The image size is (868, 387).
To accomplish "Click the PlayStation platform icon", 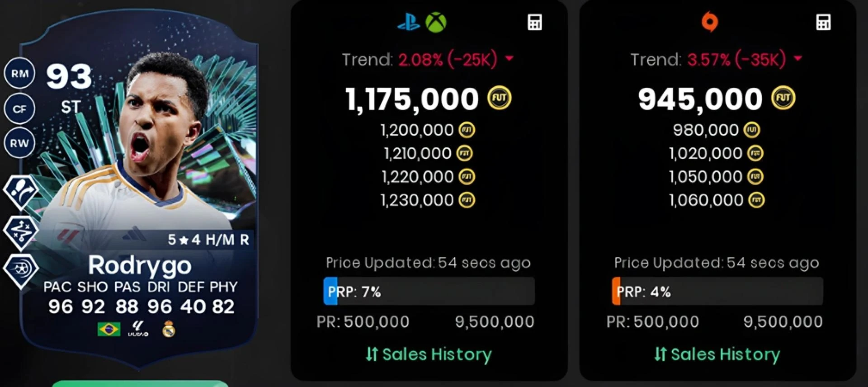I will pyautogui.click(x=409, y=22).
